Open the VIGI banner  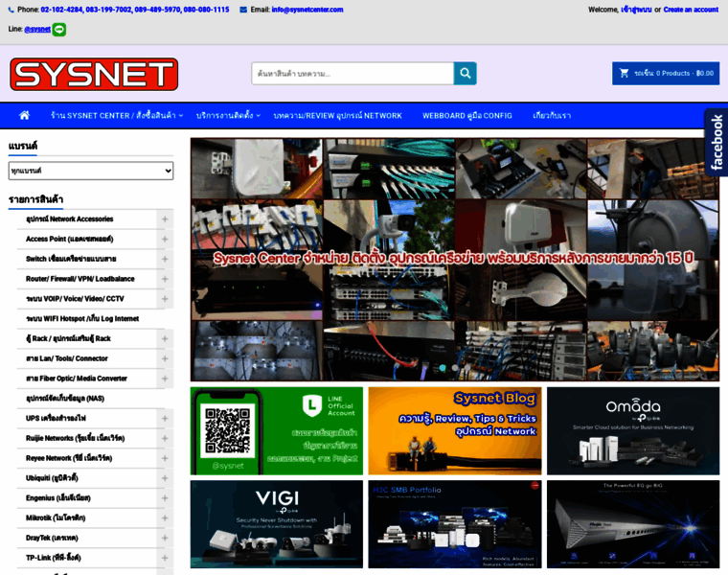pos(277,524)
